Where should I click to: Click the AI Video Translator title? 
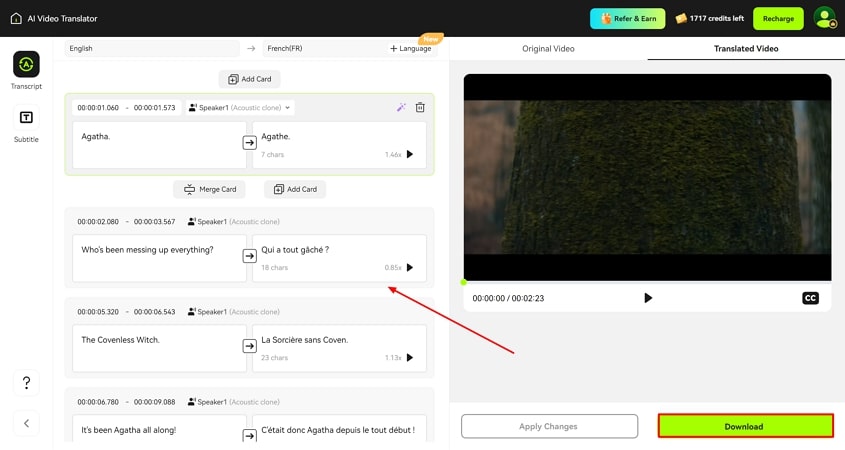[x=63, y=18]
